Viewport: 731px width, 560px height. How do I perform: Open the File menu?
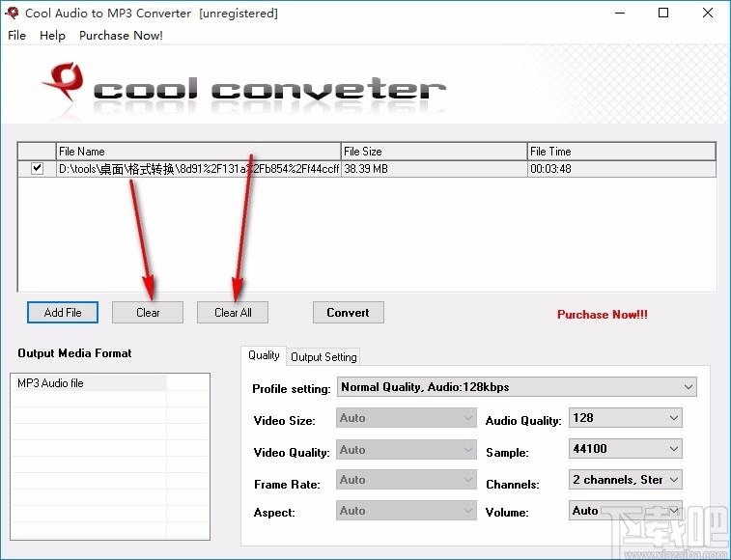[x=16, y=36]
